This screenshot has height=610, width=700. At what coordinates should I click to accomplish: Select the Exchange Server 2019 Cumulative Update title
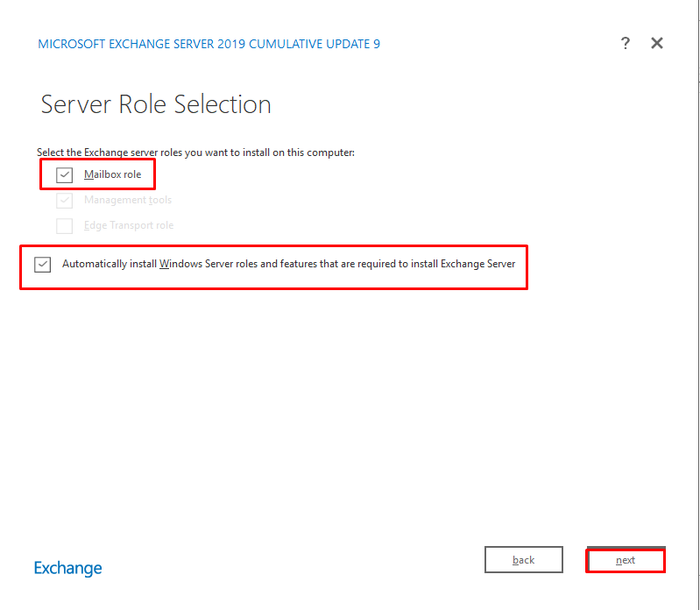pos(209,44)
